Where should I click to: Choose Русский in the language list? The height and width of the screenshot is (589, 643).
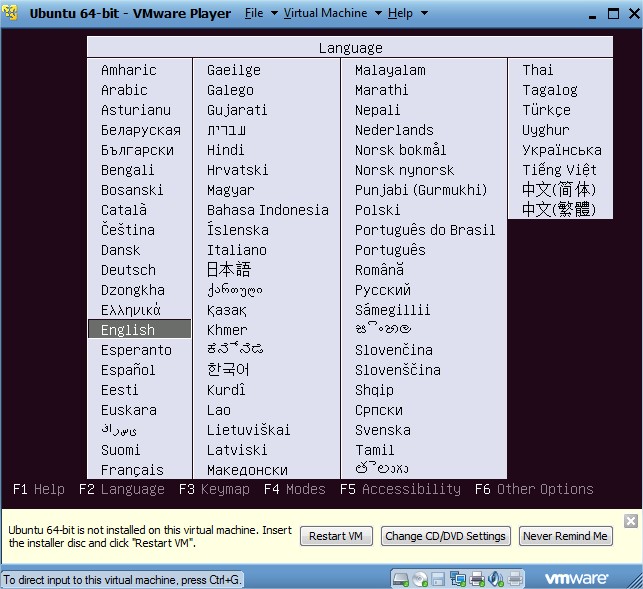383,290
